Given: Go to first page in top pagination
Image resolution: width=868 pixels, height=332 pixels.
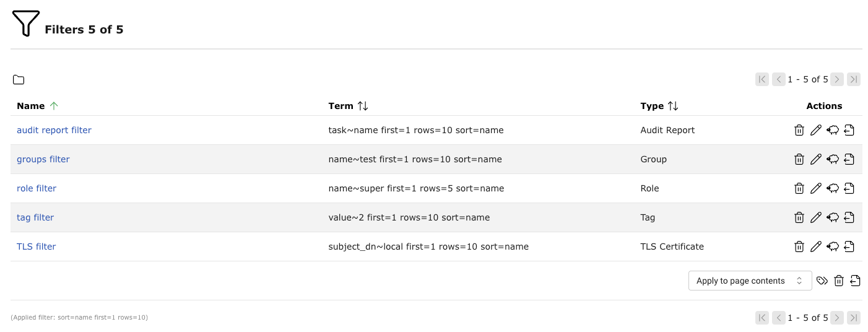Looking at the screenshot, I should [x=762, y=79].
